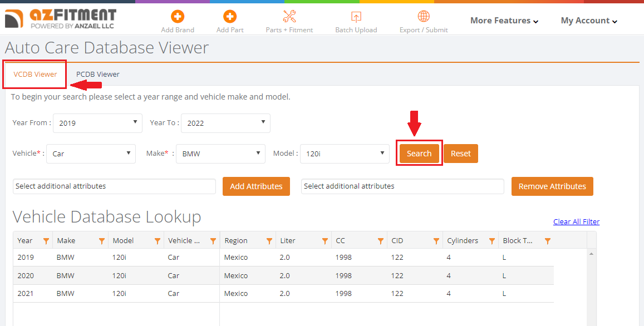Click attributes field beside Add Attributes
644x326 pixels.
(x=114, y=186)
